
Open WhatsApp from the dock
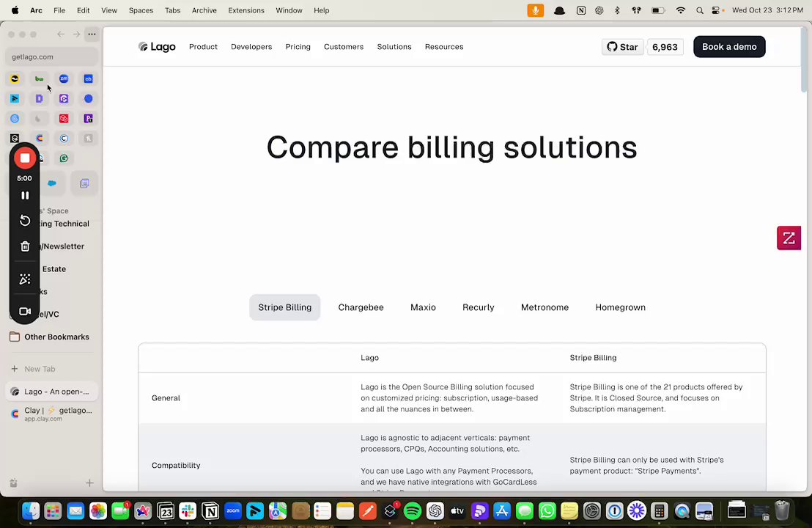click(547, 511)
